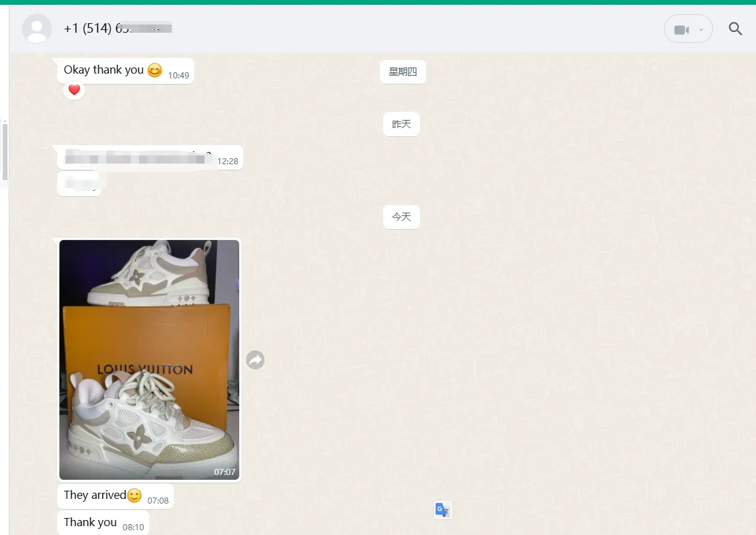Expand the call options dropdown arrow
Viewport: 756px width, 535px height.
701,30
